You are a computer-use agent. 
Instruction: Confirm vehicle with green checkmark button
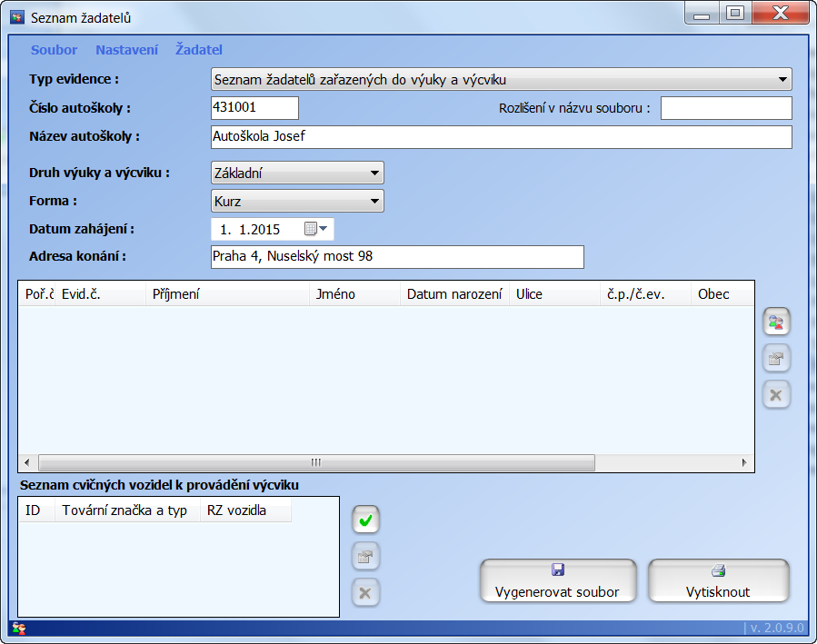coord(365,520)
